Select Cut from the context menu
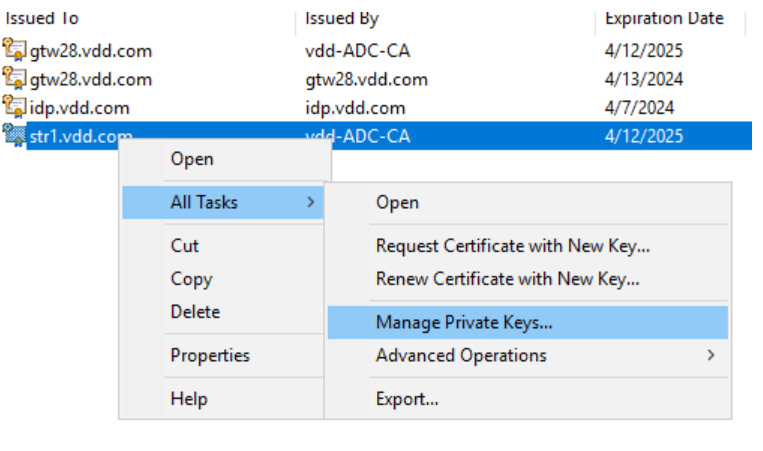This screenshot has width=763, height=451. [x=185, y=246]
